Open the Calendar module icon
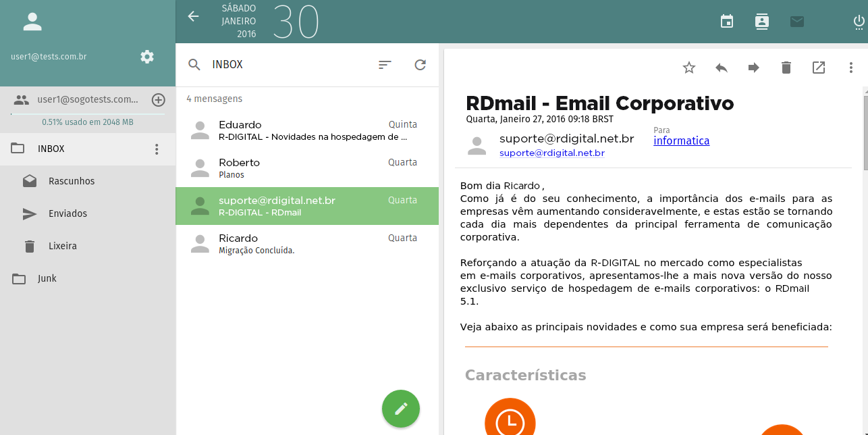 tap(727, 21)
